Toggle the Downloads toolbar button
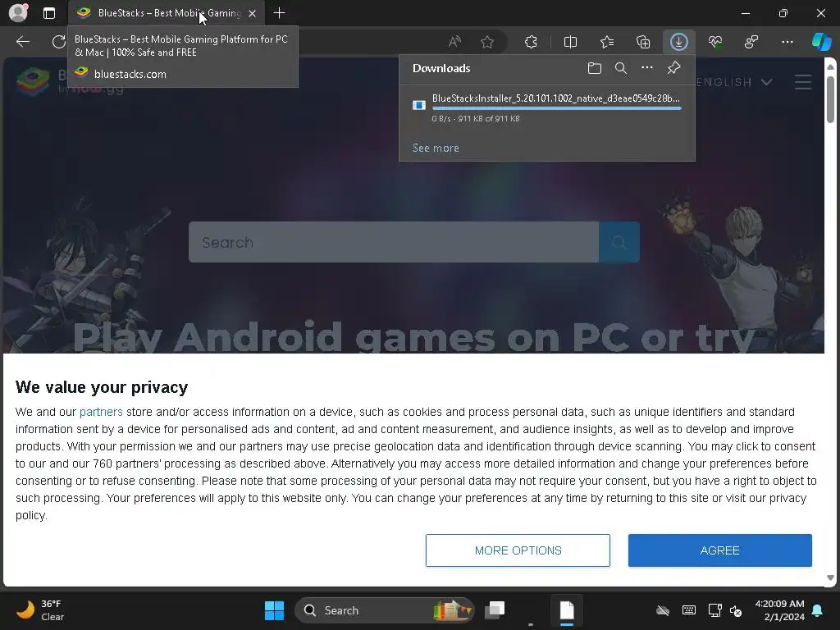The width and height of the screenshot is (840, 630). [678, 41]
